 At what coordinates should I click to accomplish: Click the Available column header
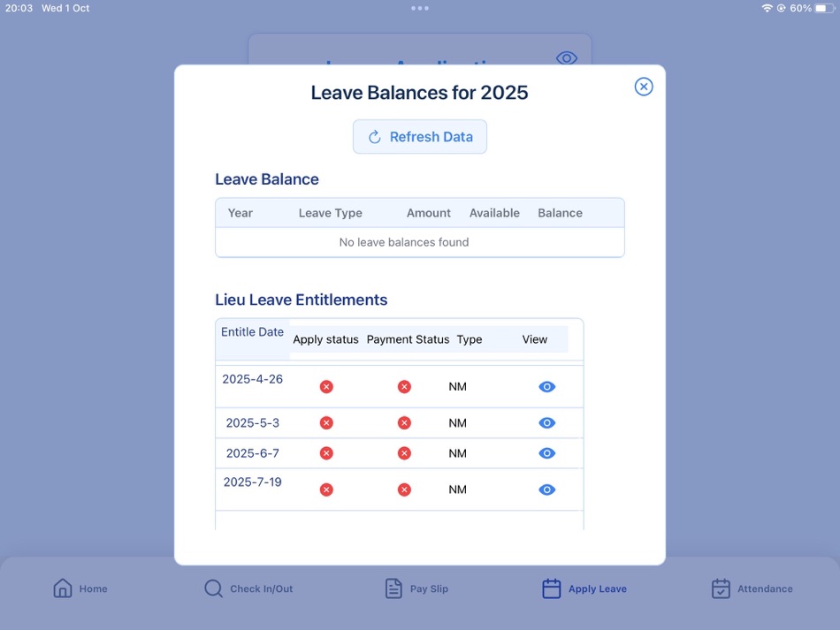tap(494, 213)
